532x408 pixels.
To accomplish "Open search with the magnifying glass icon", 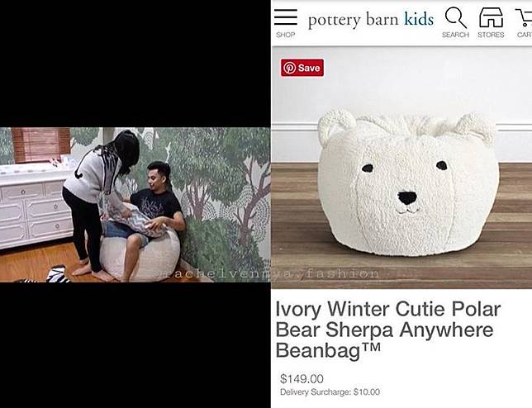I will (456, 17).
